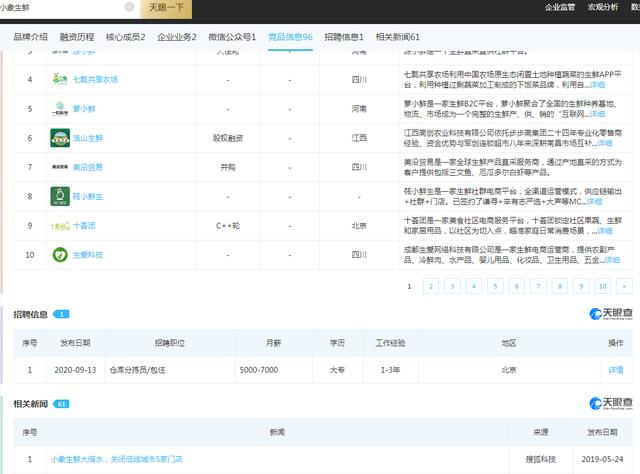Jump to page 10 in pagination

[x=603, y=286]
